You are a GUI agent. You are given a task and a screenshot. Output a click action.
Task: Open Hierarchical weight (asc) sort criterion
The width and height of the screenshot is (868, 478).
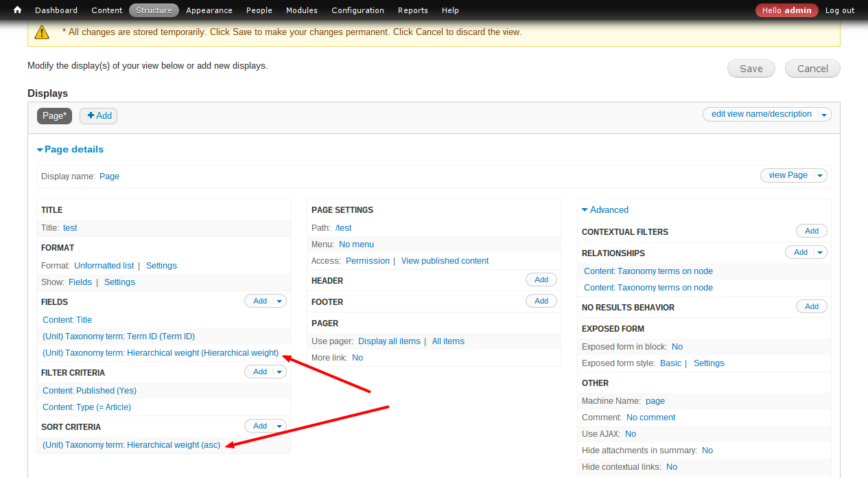coord(131,445)
